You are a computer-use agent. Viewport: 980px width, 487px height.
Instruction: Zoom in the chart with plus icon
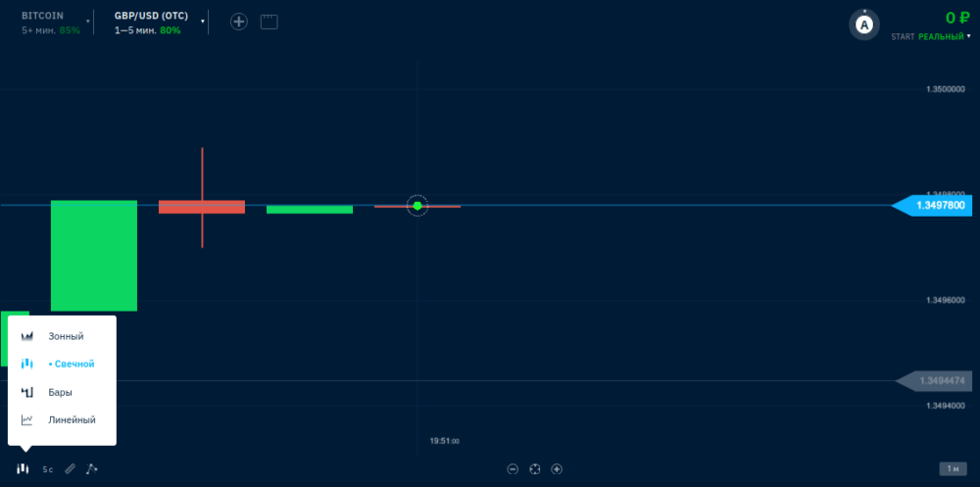point(557,469)
